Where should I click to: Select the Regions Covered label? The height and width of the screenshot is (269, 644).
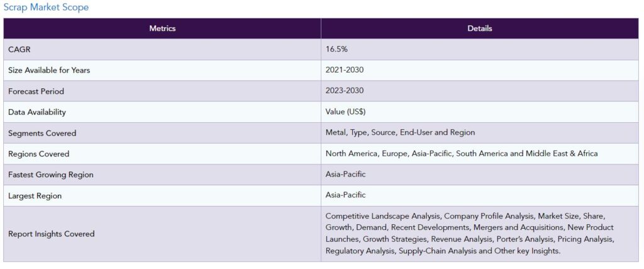click(38, 154)
